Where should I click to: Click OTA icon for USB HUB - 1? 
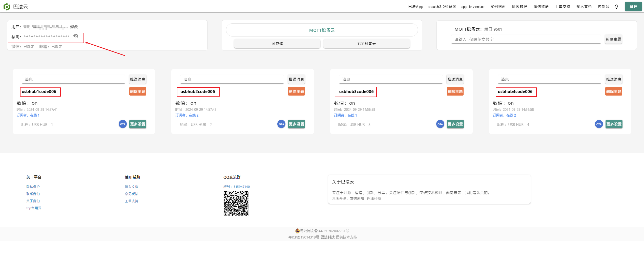123,124
